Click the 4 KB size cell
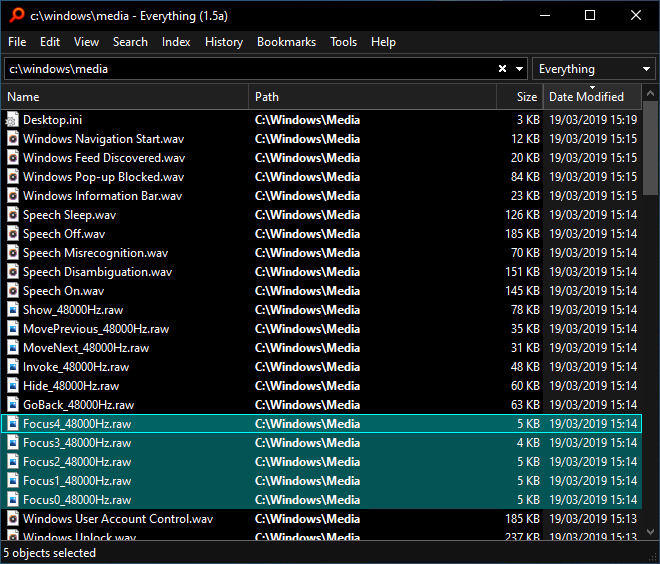The image size is (660, 564). 528,443
